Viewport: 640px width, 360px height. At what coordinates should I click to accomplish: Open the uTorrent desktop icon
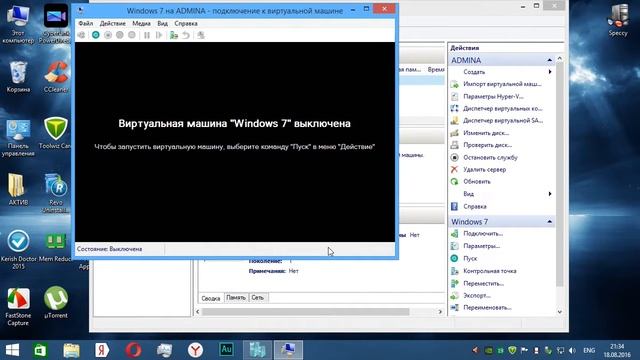[56, 302]
